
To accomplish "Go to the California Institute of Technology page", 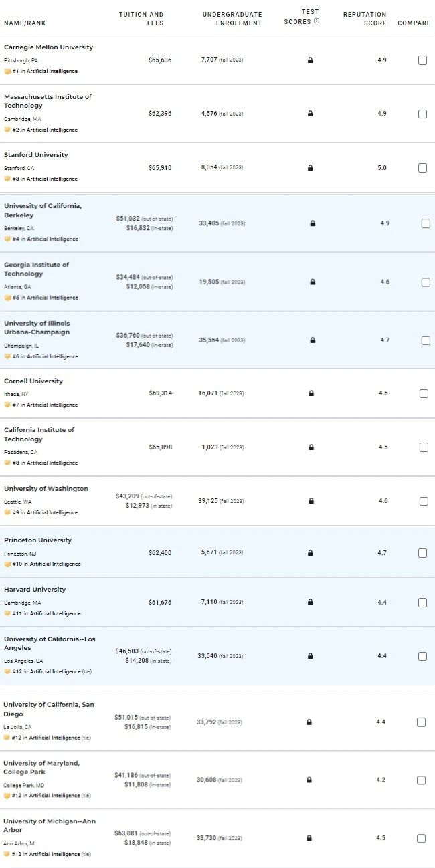I will pyautogui.click(x=39, y=435).
